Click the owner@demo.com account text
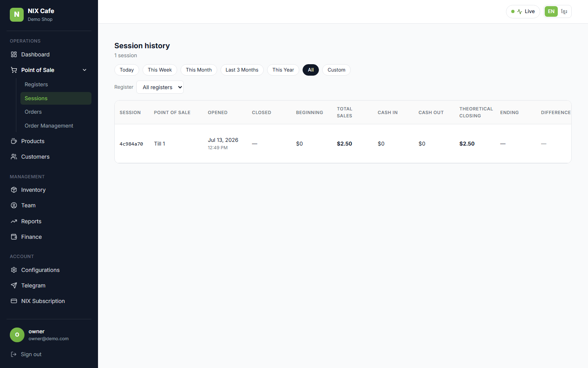 click(49, 339)
